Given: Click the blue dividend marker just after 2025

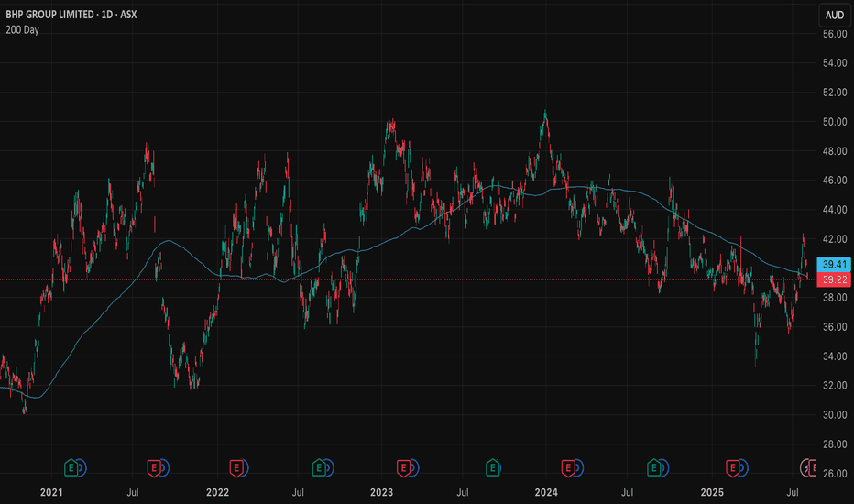Looking at the screenshot, I should 743,467.
